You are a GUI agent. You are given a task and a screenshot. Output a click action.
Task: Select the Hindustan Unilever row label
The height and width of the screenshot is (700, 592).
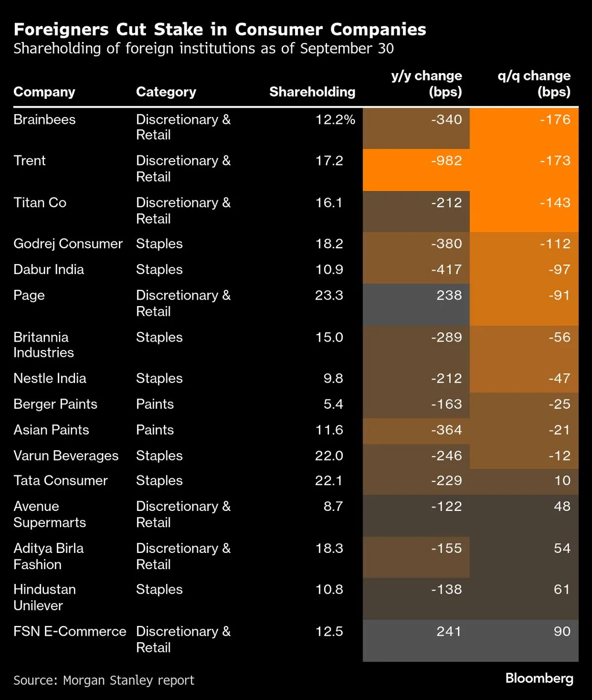click(44, 597)
